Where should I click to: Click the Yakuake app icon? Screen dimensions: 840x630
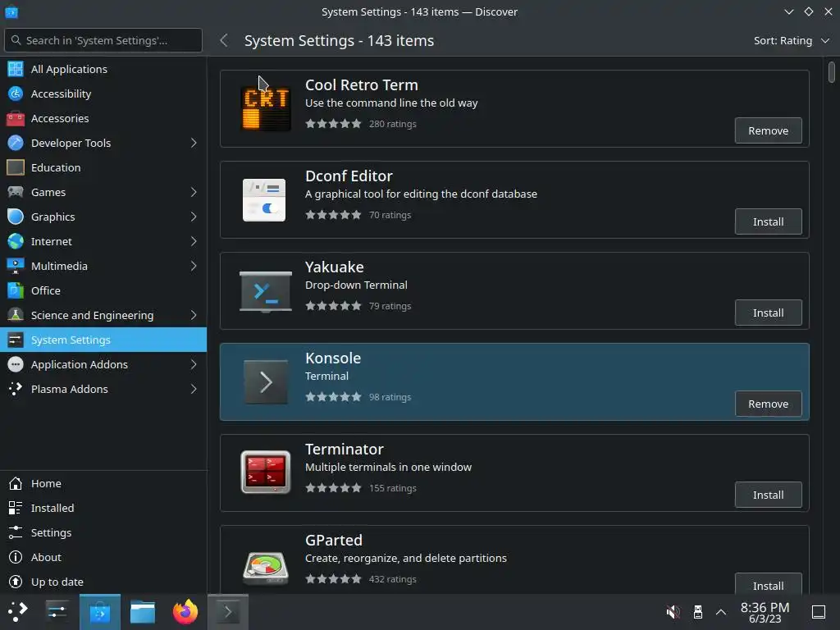(266, 291)
